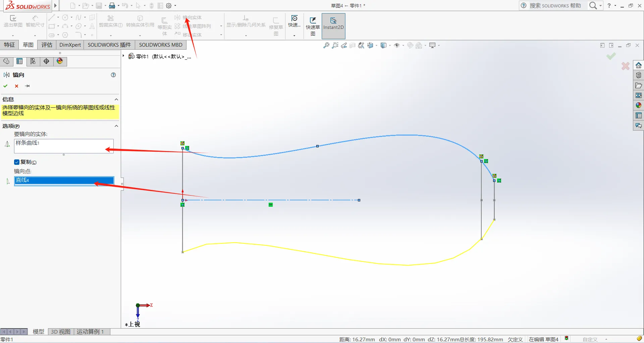
Task: Open the DimXpertManager crosshair tab
Action: click(x=46, y=61)
